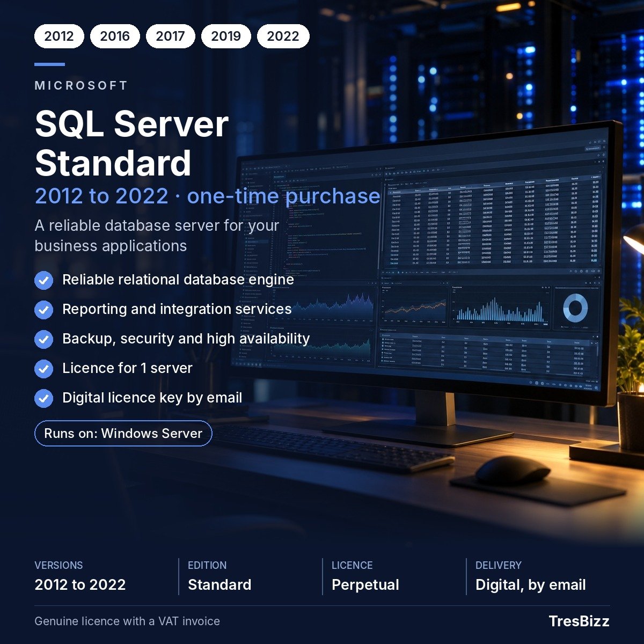
Task: Click 'Reporting and integration services' text
Action: tap(177, 309)
